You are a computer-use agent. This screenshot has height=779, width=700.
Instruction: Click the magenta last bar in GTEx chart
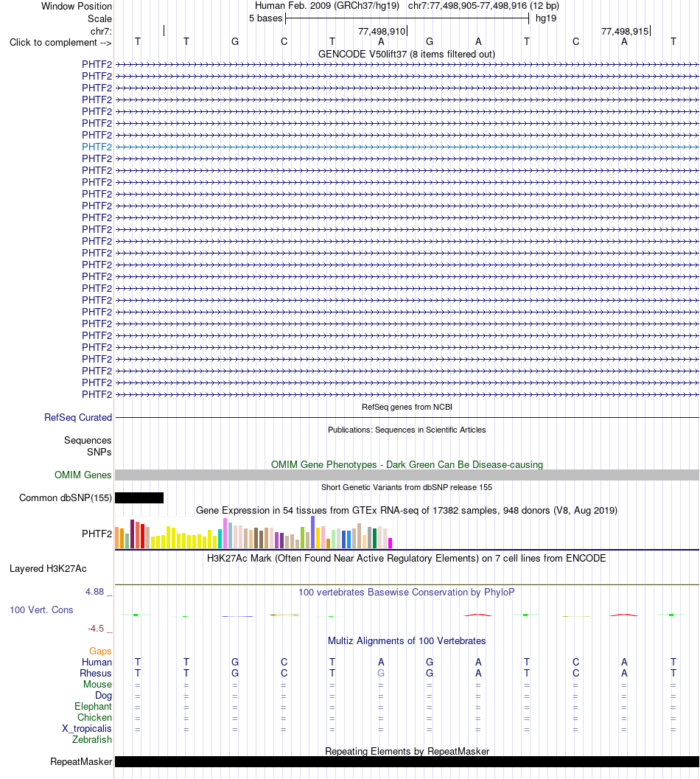[391, 543]
